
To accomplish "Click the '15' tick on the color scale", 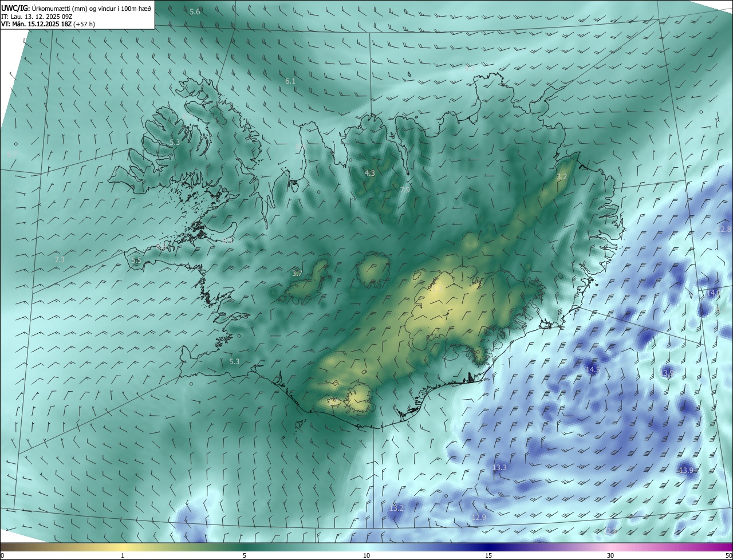I will 488,556.
